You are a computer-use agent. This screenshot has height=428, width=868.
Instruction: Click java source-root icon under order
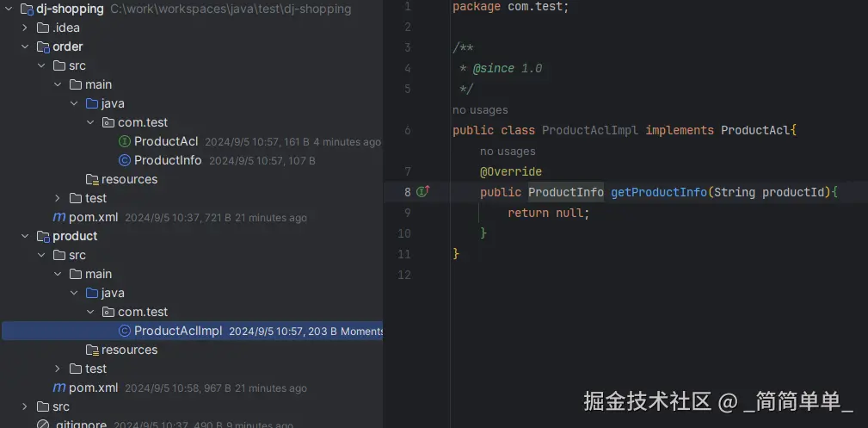click(x=92, y=103)
